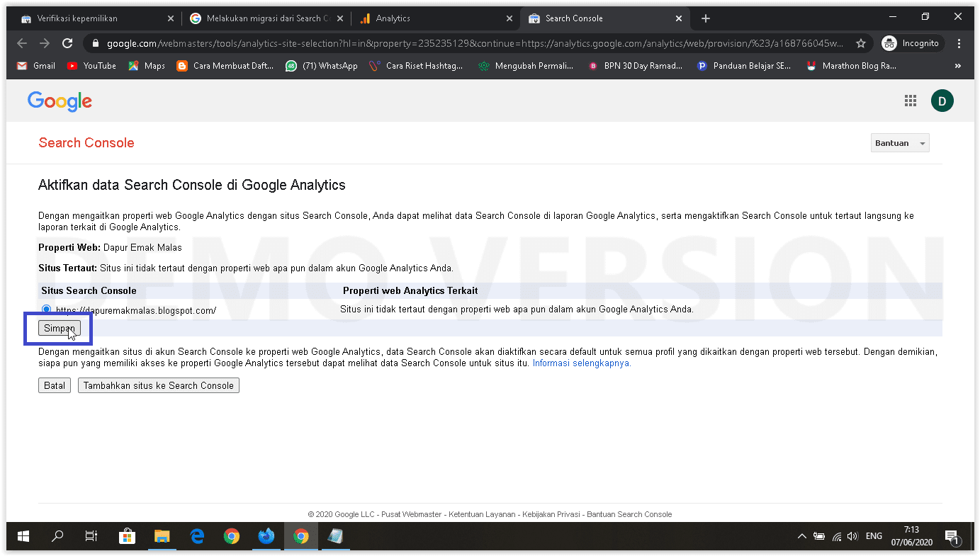Open the notification center in the taskbar
This screenshot has width=980, height=556.
[952, 536]
